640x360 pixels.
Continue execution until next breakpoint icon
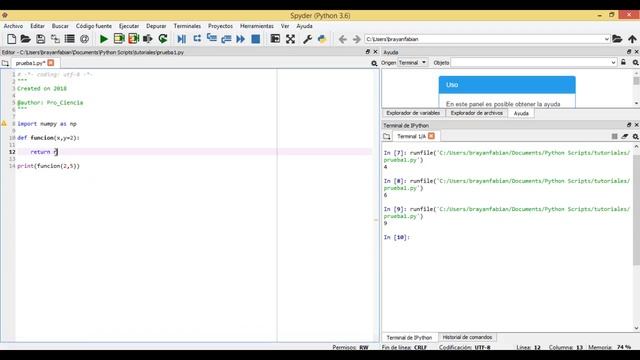pyautogui.click(x=241, y=39)
